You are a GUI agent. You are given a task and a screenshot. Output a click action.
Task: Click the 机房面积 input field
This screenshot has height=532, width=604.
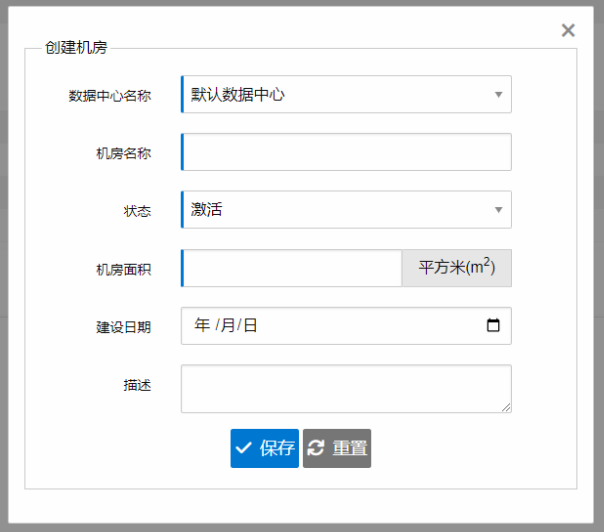(292, 268)
